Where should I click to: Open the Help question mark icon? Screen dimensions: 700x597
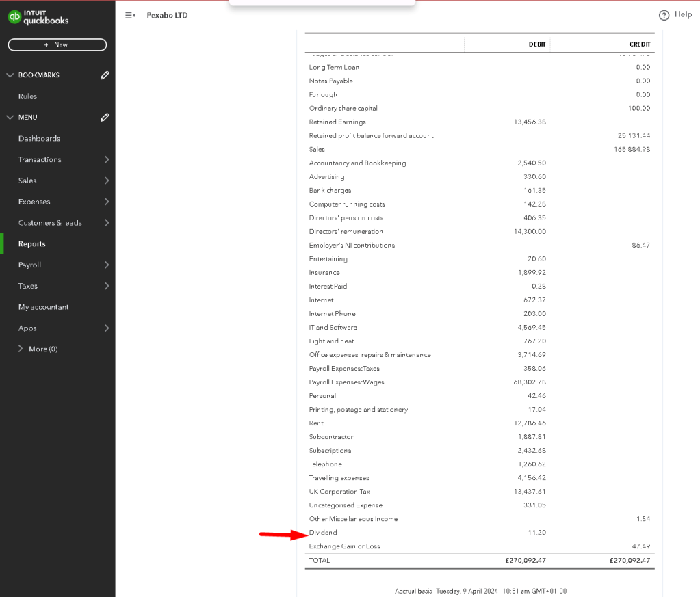coord(664,15)
